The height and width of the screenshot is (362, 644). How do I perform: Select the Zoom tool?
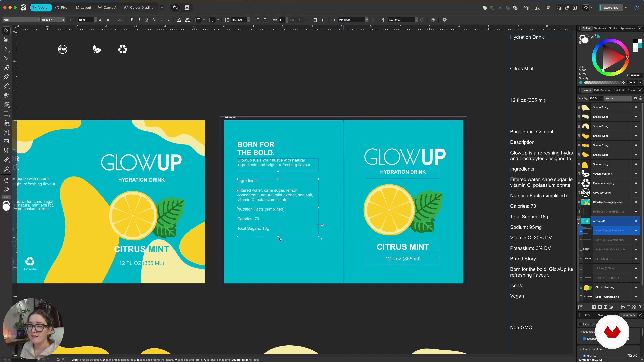tap(6, 190)
